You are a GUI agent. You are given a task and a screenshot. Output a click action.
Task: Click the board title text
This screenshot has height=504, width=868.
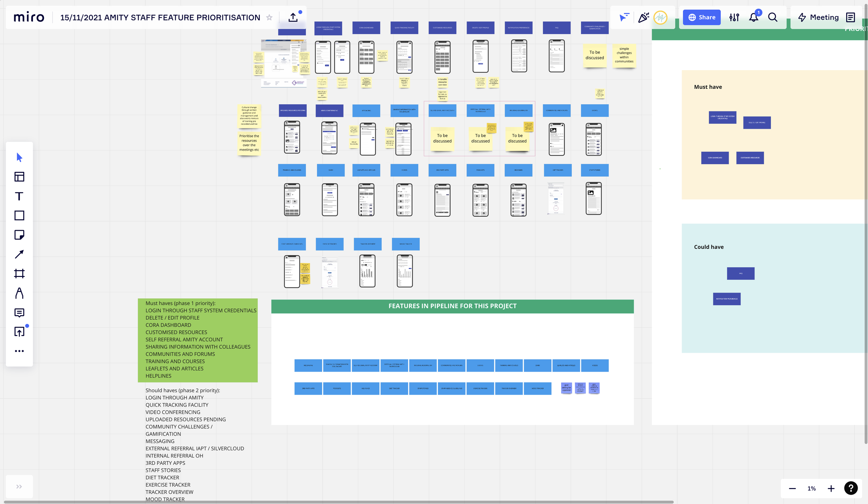pyautogui.click(x=160, y=17)
